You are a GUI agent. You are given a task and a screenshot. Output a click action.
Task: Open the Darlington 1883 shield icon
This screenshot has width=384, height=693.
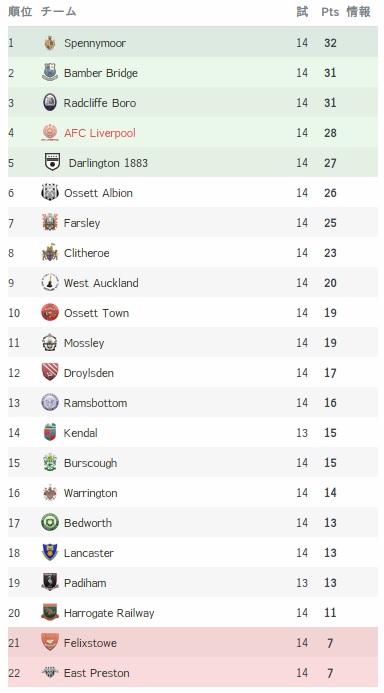point(53,162)
